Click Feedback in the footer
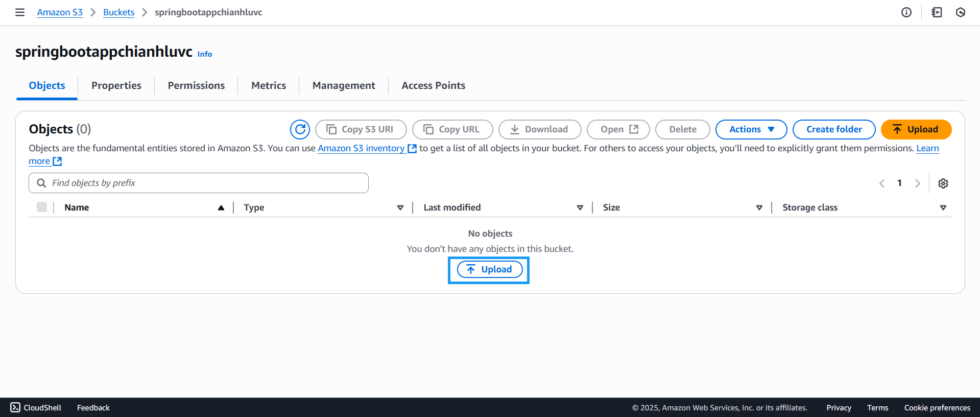The height and width of the screenshot is (417, 980). 93,407
